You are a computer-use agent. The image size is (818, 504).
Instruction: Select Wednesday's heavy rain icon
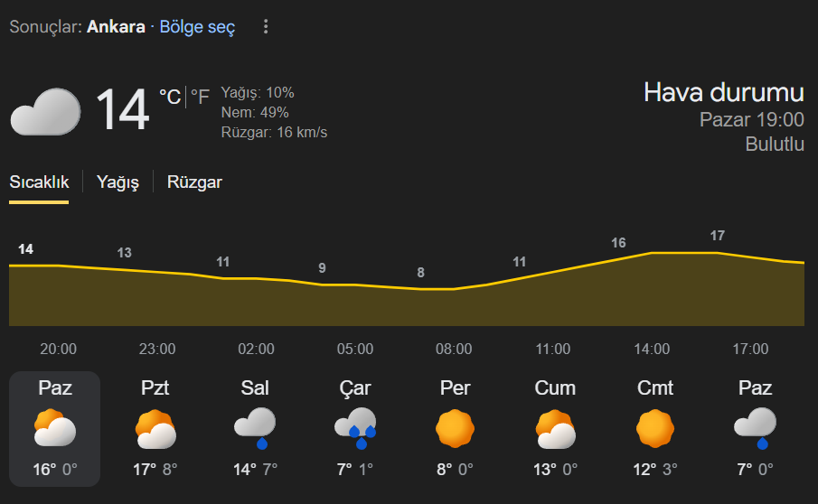355,428
